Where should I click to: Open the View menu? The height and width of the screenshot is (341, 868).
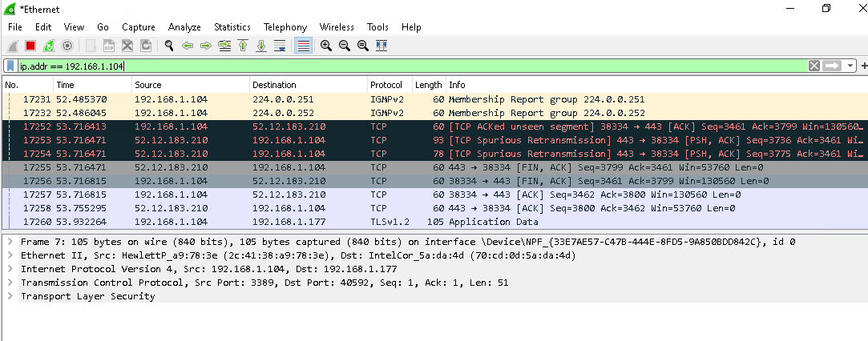(x=74, y=27)
